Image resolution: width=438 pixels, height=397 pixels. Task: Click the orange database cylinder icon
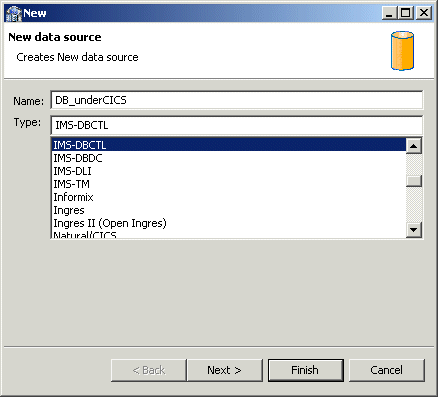point(402,51)
